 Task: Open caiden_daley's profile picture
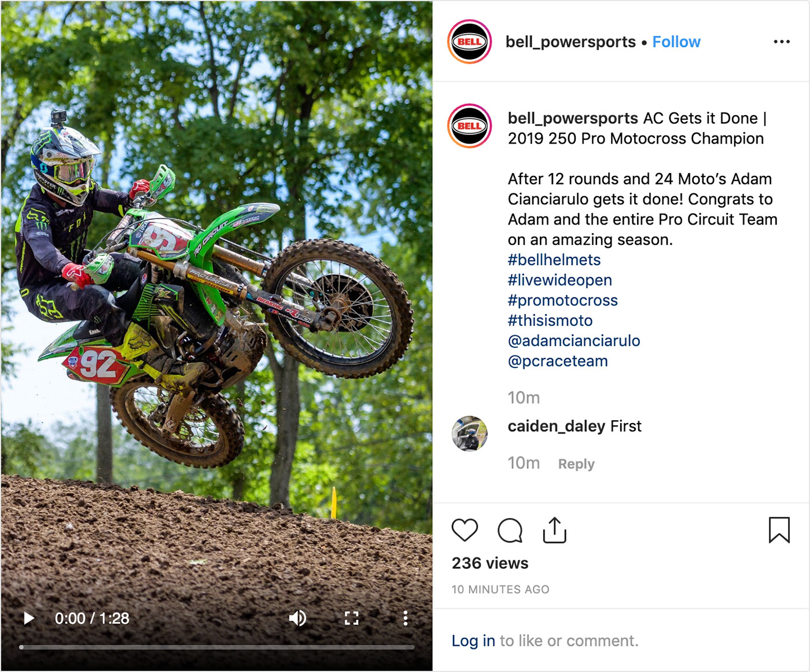click(469, 434)
